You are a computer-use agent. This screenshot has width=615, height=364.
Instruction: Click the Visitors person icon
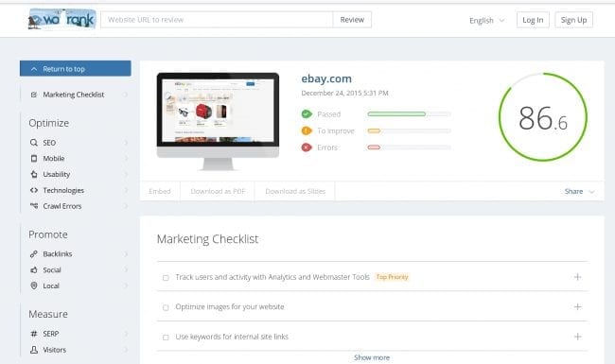pos(34,350)
